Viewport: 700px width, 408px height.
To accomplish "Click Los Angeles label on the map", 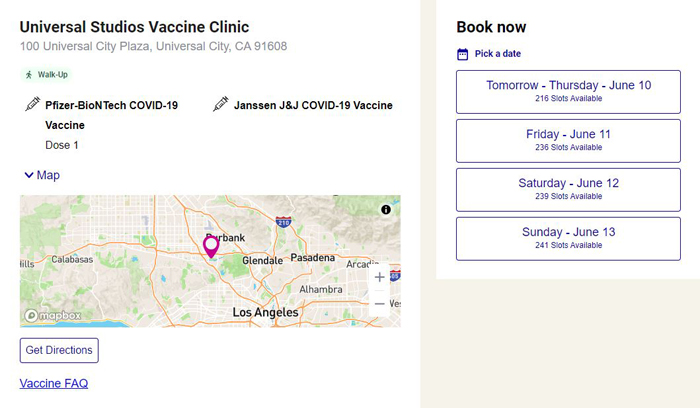I will click(x=265, y=312).
